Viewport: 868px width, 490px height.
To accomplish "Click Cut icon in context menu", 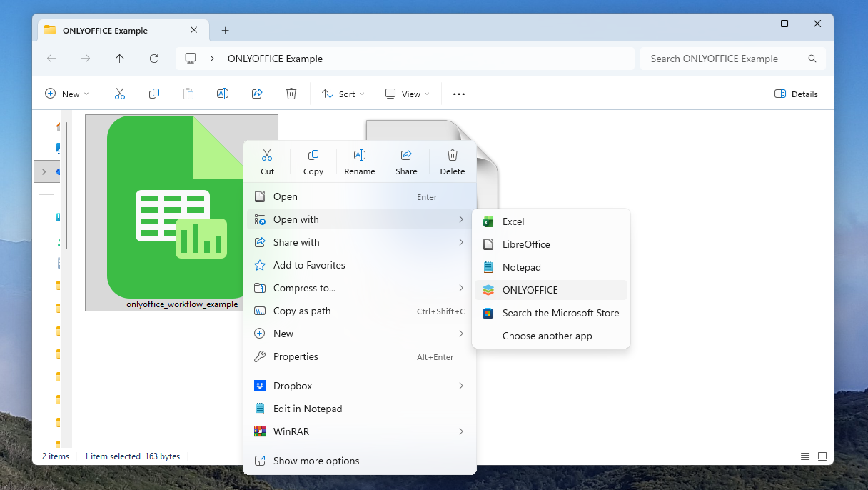I will coord(267,156).
